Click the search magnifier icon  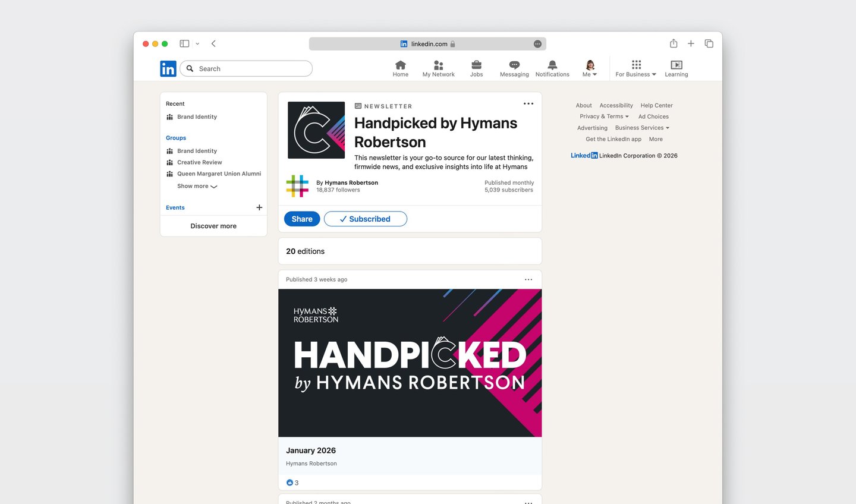[190, 68]
